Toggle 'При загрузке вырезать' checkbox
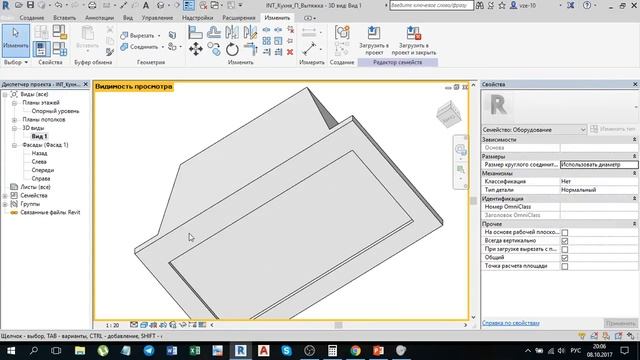Image resolution: width=640 pixels, height=360 pixels. point(564,249)
